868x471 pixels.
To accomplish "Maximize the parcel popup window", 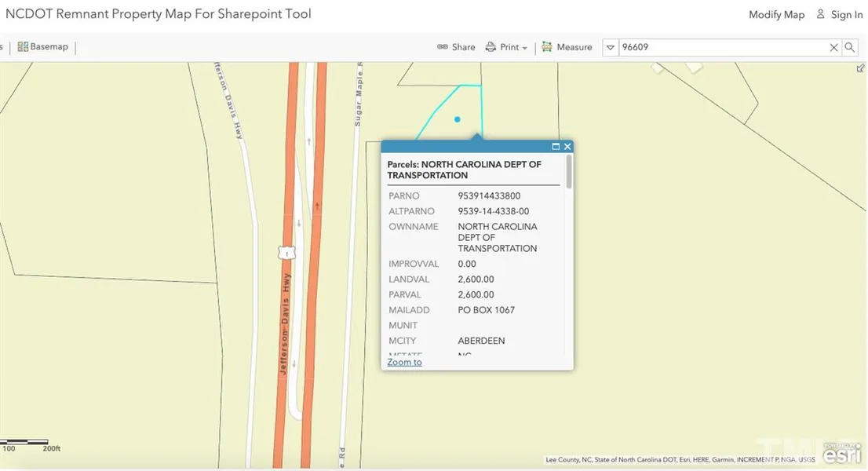I will click(556, 147).
